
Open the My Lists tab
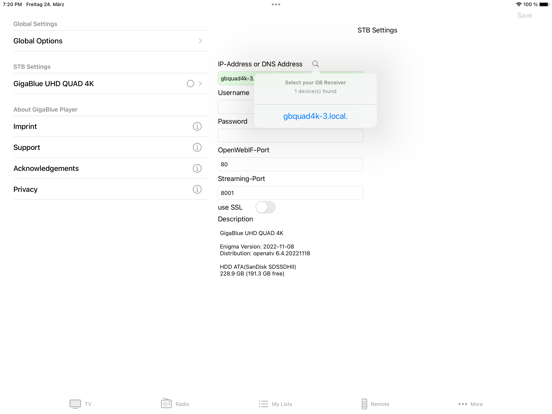275,404
